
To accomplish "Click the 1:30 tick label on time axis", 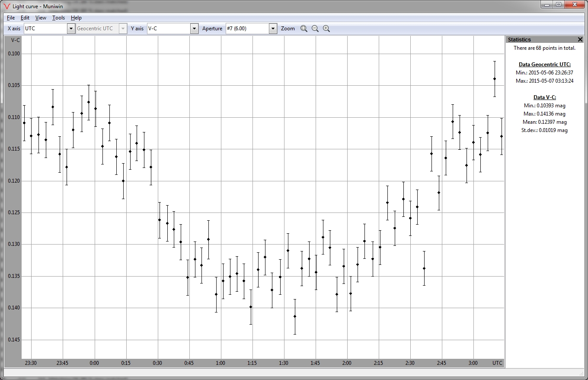I will [284, 363].
